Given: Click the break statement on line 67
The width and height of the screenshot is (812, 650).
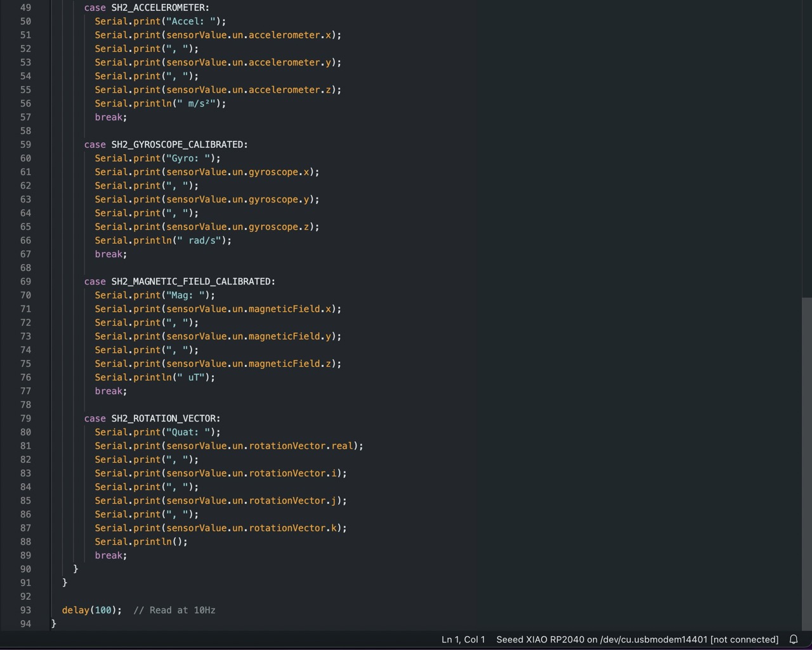Looking at the screenshot, I should (x=111, y=254).
